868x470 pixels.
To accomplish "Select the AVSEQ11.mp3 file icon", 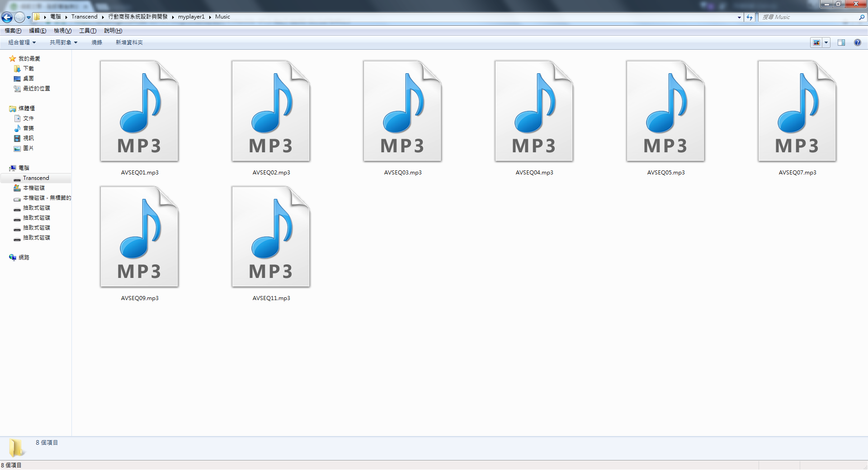I will coord(271,238).
